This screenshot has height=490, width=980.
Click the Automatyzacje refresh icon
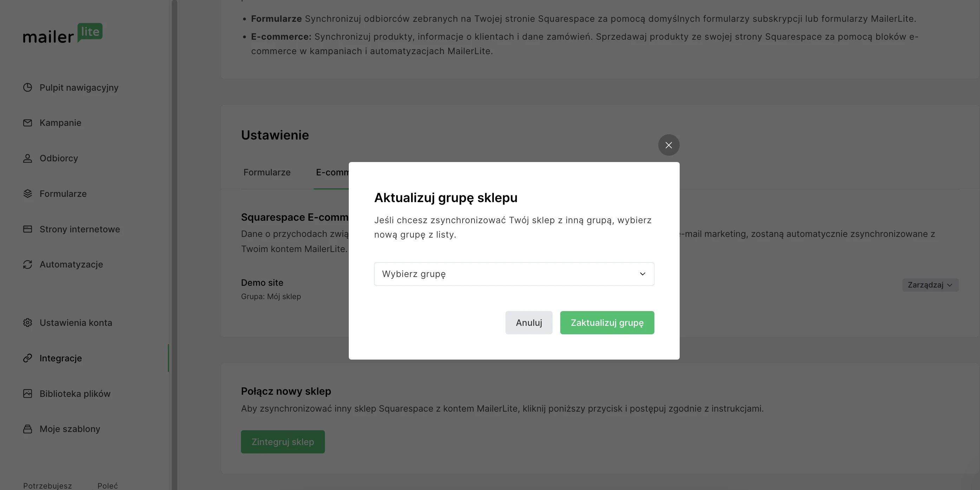point(27,265)
